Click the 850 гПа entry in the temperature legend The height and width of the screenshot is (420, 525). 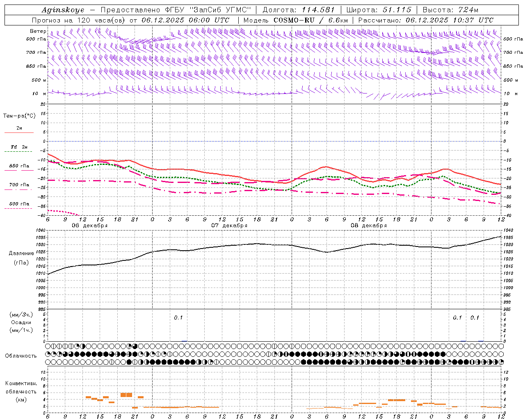19,166
